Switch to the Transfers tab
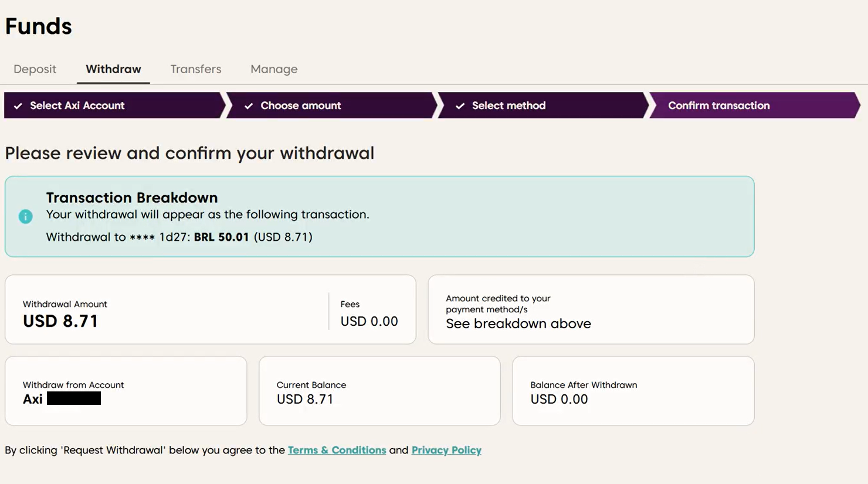This screenshot has height=484, width=868. [x=196, y=69]
